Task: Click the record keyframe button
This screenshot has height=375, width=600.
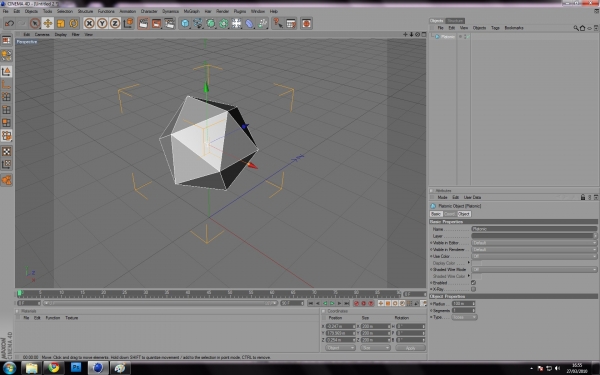Action: point(356,303)
